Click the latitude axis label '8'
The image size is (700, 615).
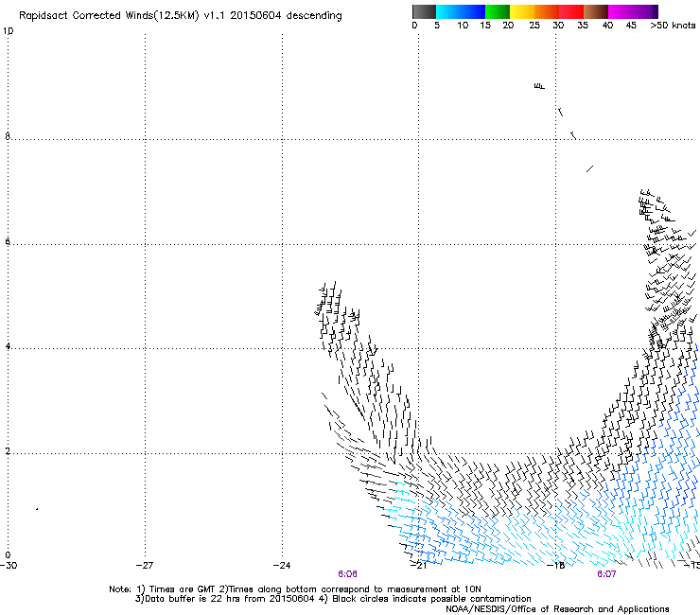tap(8, 136)
